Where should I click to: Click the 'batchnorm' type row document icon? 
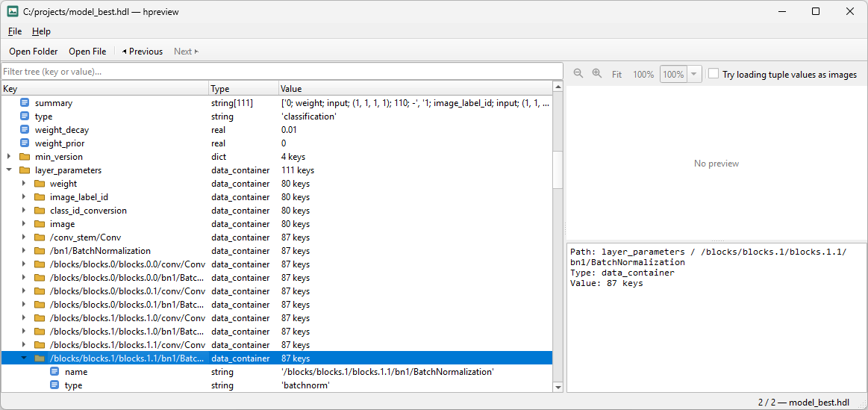[x=54, y=385]
